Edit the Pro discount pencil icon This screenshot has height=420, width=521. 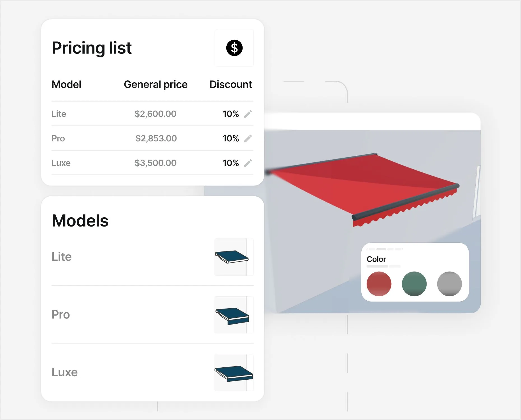(248, 138)
